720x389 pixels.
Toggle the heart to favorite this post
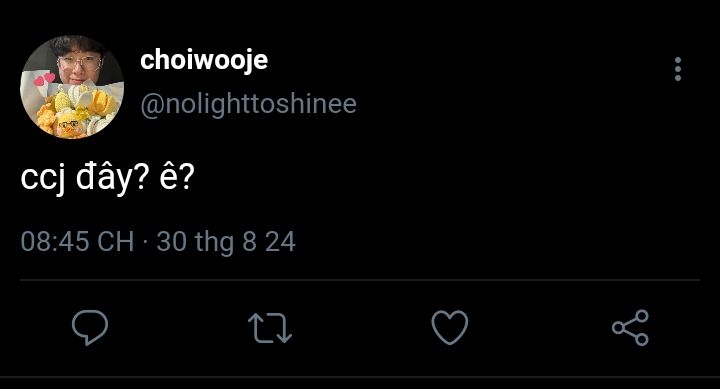click(450, 327)
